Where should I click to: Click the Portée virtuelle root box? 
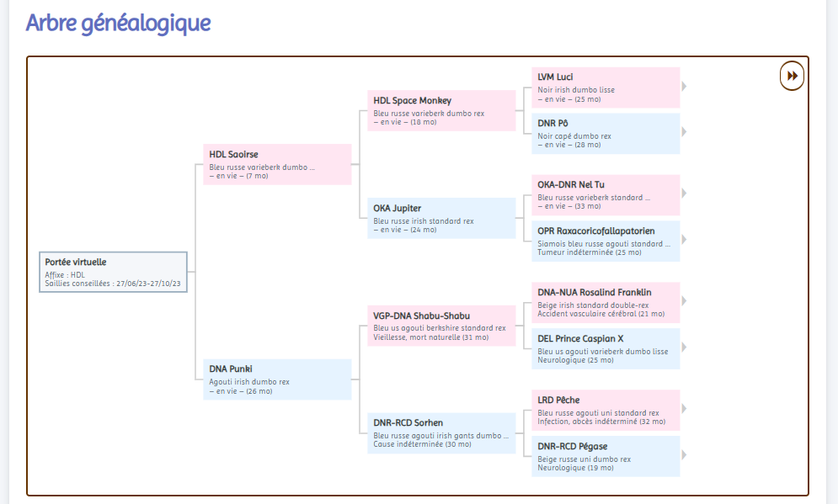[113, 272]
